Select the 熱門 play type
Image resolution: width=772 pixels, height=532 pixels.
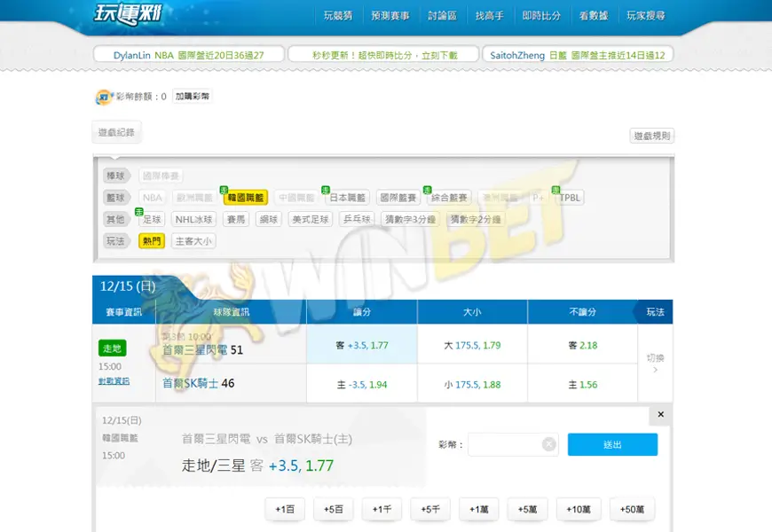tap(152, 240)
